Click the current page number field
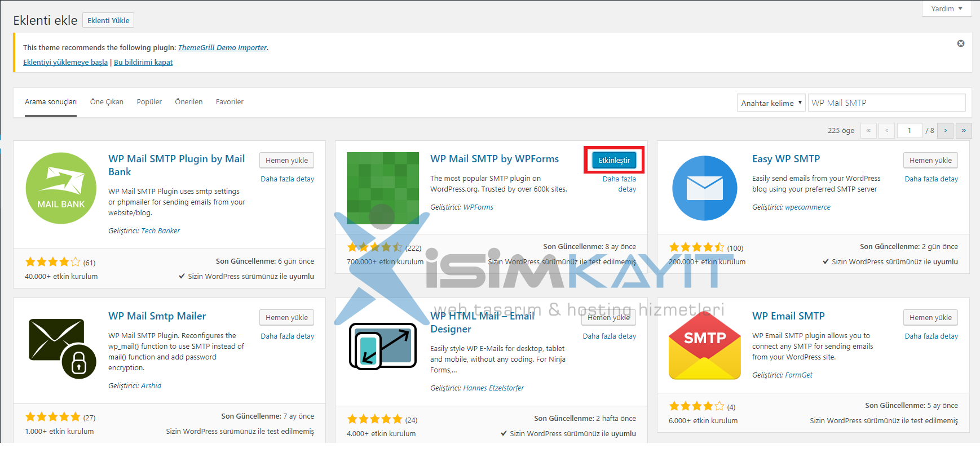Viewport: 980px width, 466px height. [910, 131]
